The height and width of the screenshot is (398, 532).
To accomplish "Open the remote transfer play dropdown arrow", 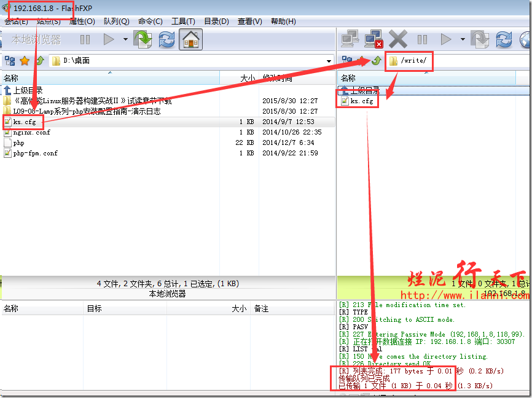I will [x=463, y=39].
